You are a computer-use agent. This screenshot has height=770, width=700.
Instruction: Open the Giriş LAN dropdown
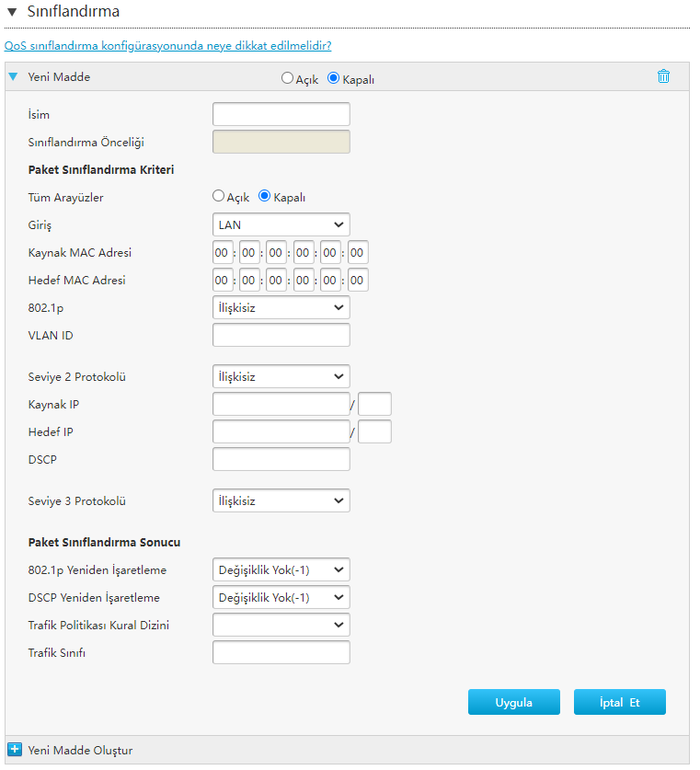point(281,224)
